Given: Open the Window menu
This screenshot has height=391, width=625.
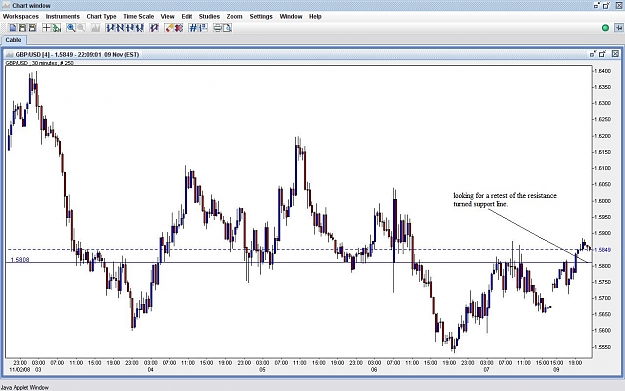Looking at the screenshot, I should [x=291, y=16].
